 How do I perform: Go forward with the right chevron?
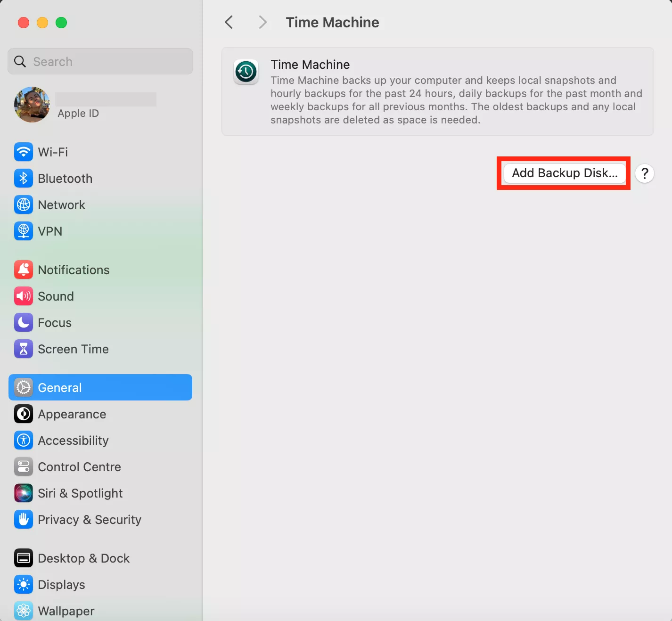262,22
